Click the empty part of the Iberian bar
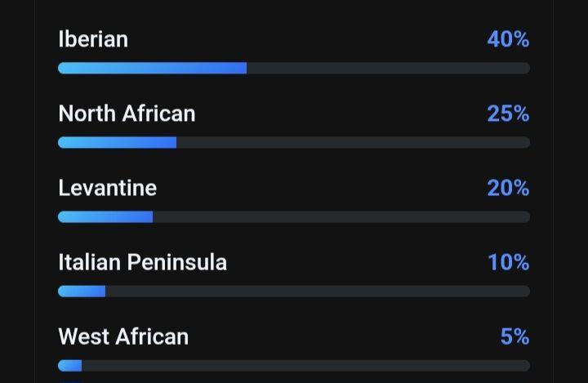The image size is (588, 383). point(388,69)
